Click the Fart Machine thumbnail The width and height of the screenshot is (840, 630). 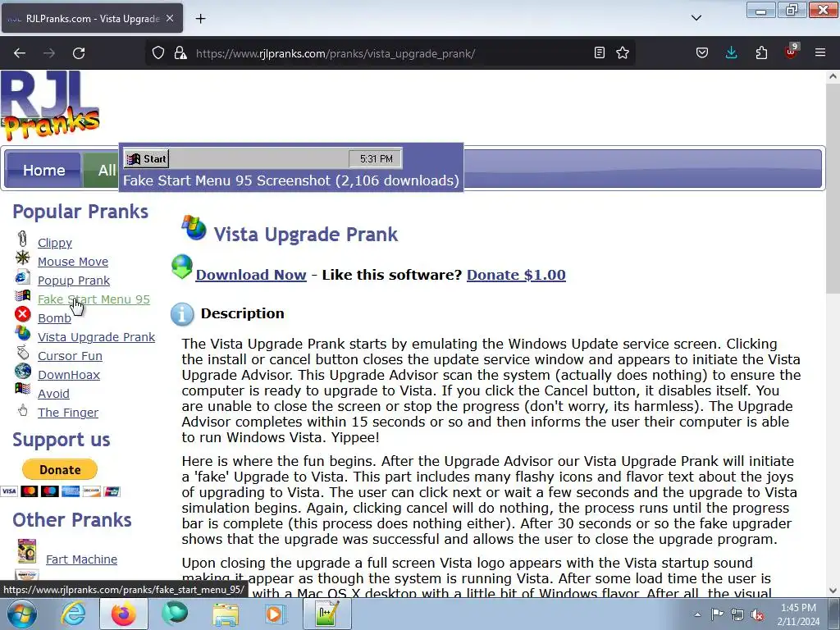tap(26, 551)
